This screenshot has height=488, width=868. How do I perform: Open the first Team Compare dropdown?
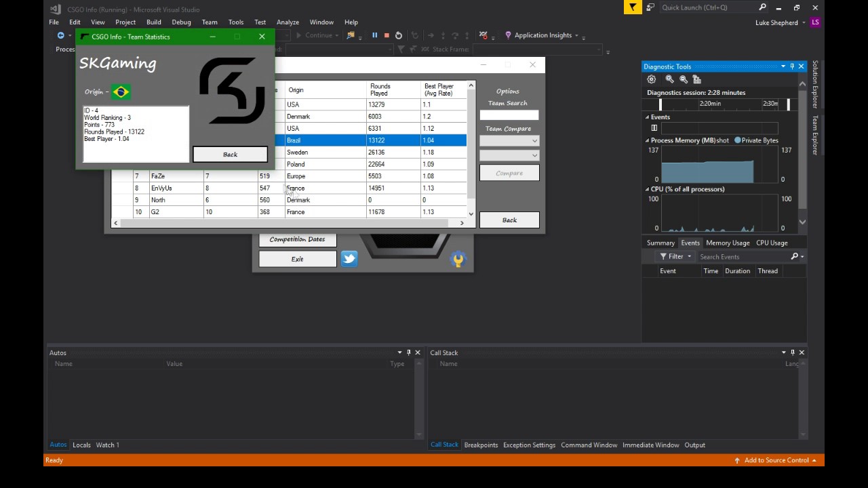509,140
